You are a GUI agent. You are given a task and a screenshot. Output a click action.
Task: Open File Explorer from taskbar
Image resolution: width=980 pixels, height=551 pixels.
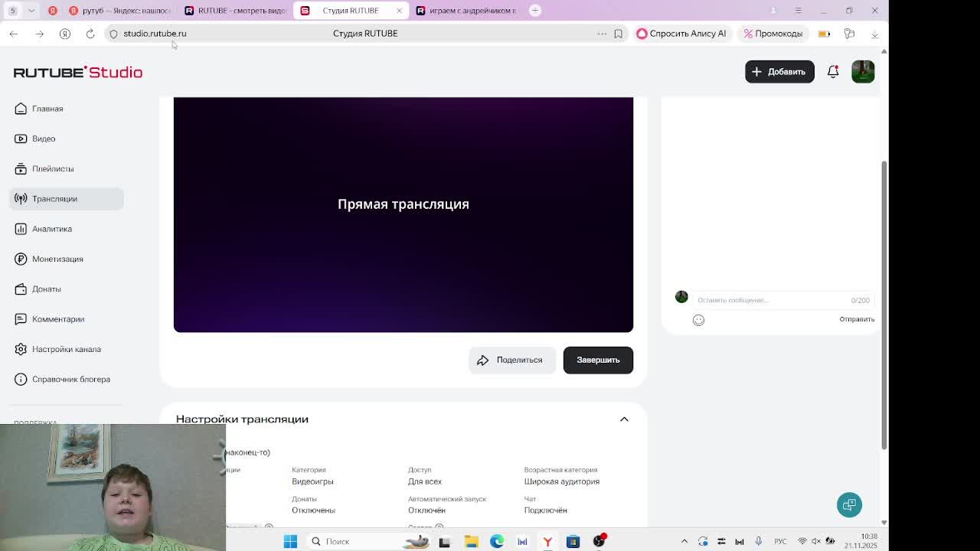(471, 542)
